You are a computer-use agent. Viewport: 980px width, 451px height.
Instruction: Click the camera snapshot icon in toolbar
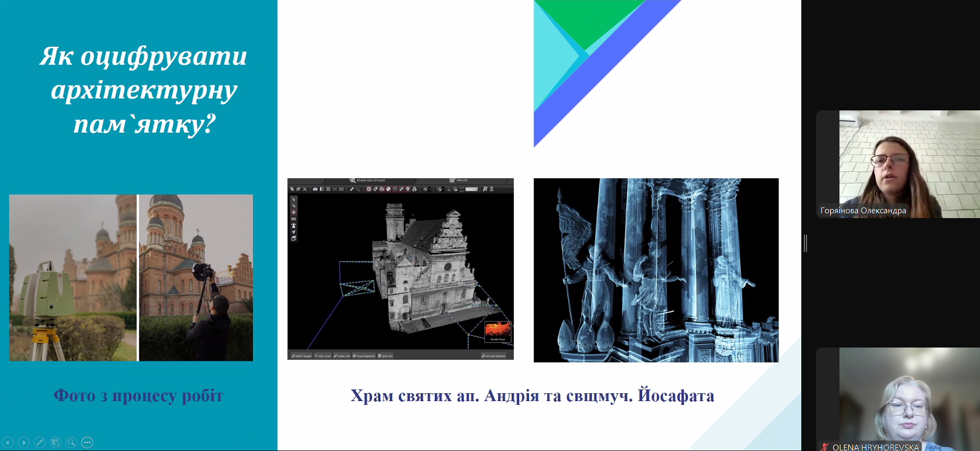pos(315,189)
